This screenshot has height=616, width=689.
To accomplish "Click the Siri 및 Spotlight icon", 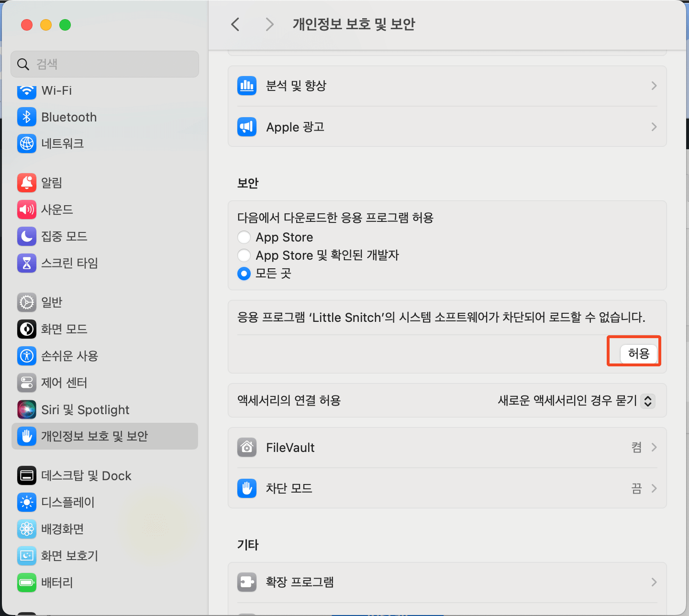I will pos(27,409).
